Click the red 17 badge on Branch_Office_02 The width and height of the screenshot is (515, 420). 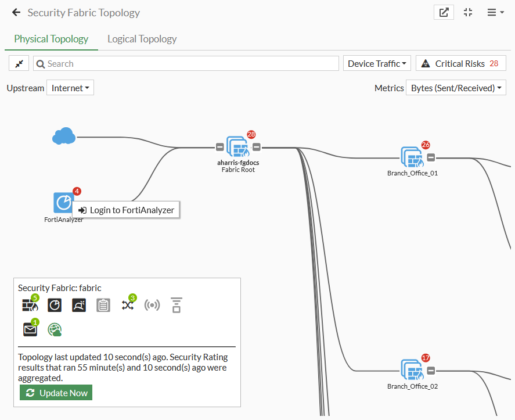[x=426, y=358]
